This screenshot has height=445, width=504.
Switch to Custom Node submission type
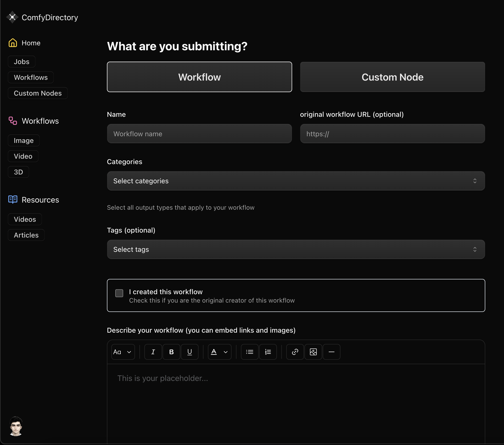pos(392,77)
